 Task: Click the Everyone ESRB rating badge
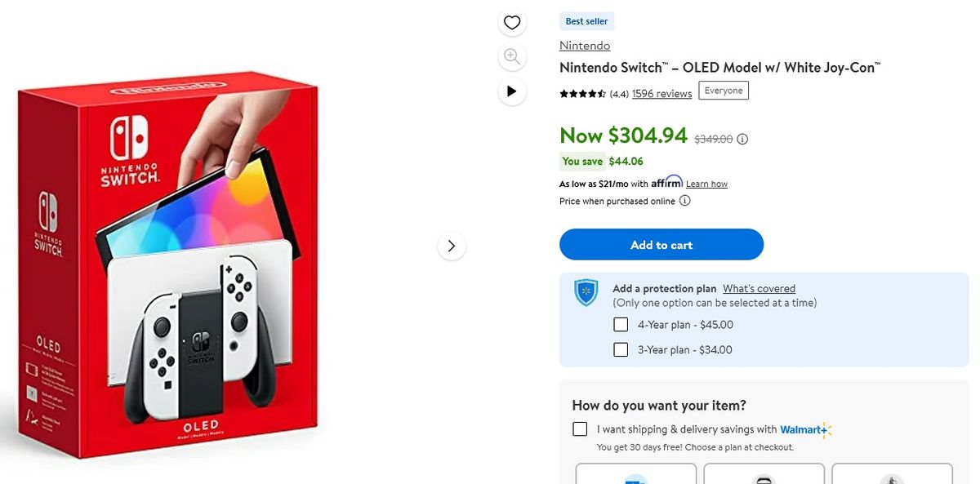(723, 91)
